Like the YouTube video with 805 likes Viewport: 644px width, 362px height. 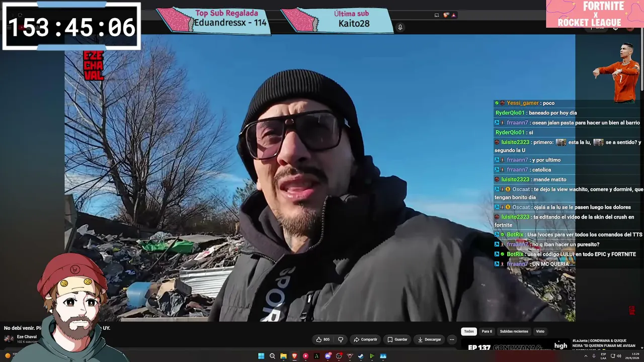323,339
